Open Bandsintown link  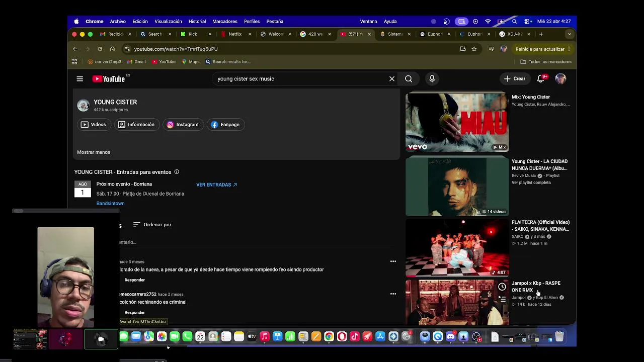tap(110, 204)
